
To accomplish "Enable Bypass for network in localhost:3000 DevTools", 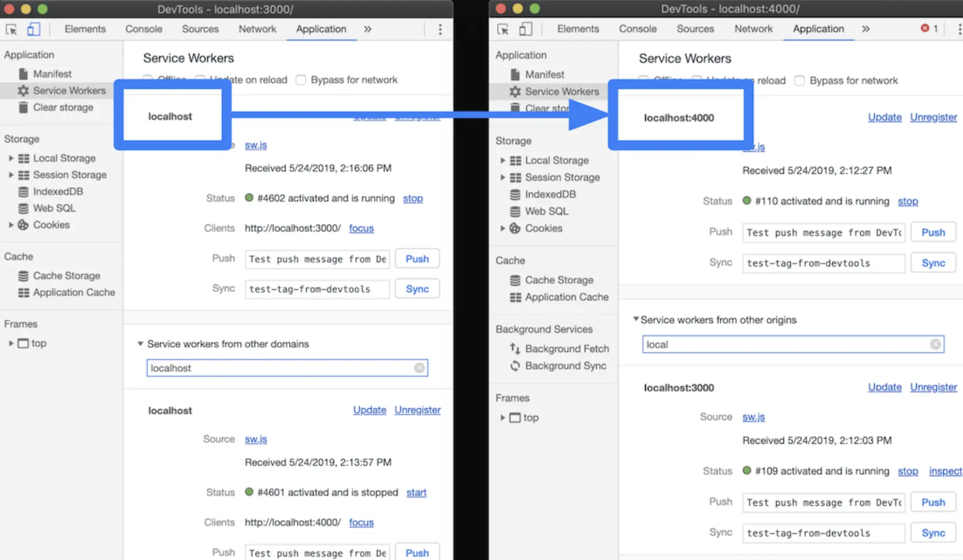I will tap(301, 80).
